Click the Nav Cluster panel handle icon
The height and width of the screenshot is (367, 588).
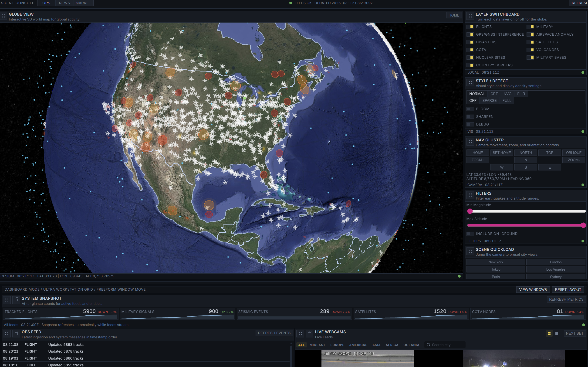click(470, 142)
